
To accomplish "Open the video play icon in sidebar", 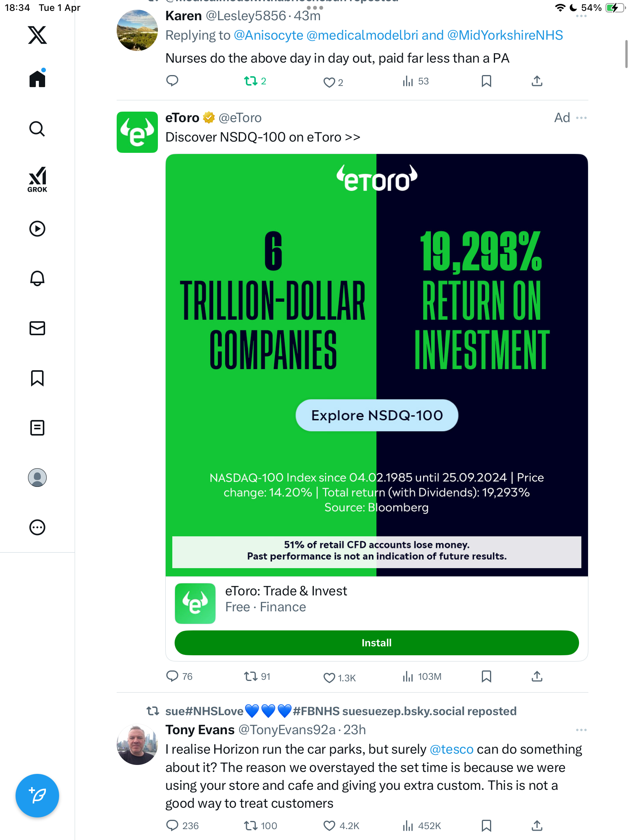I will (37, 229).
